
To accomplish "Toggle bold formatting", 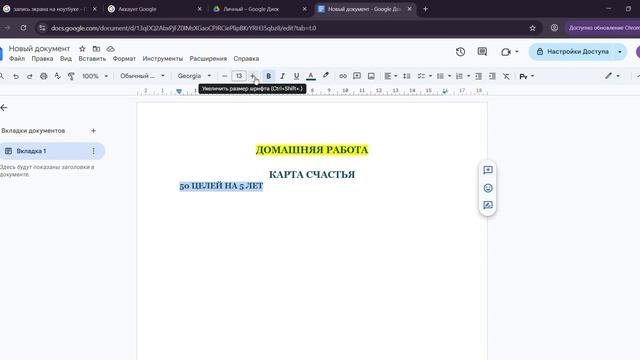I will [x=268, y=76].
